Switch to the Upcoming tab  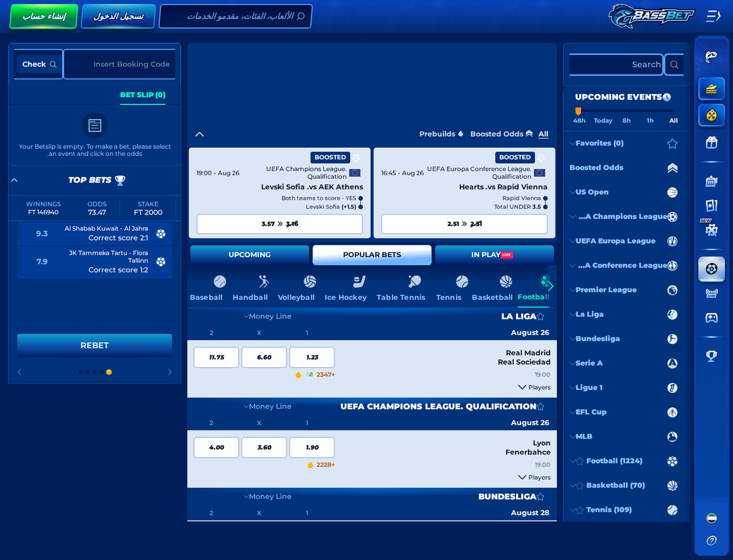(249, 255)
